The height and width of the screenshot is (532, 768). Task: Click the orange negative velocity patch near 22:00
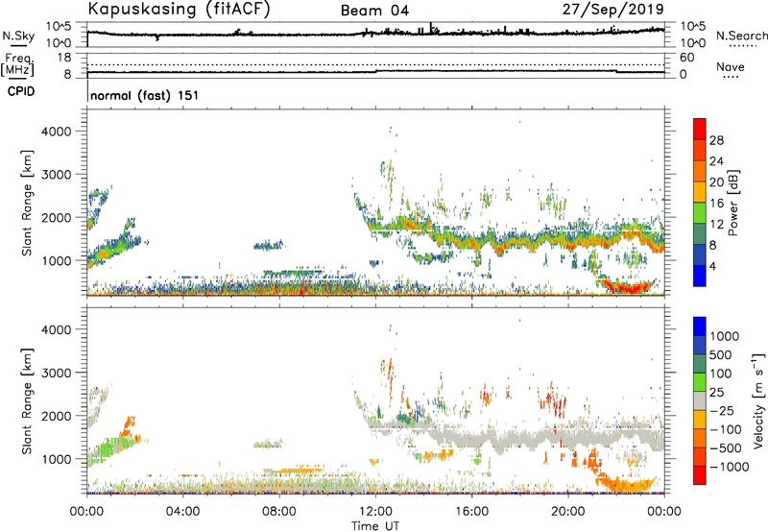[629, 485]
